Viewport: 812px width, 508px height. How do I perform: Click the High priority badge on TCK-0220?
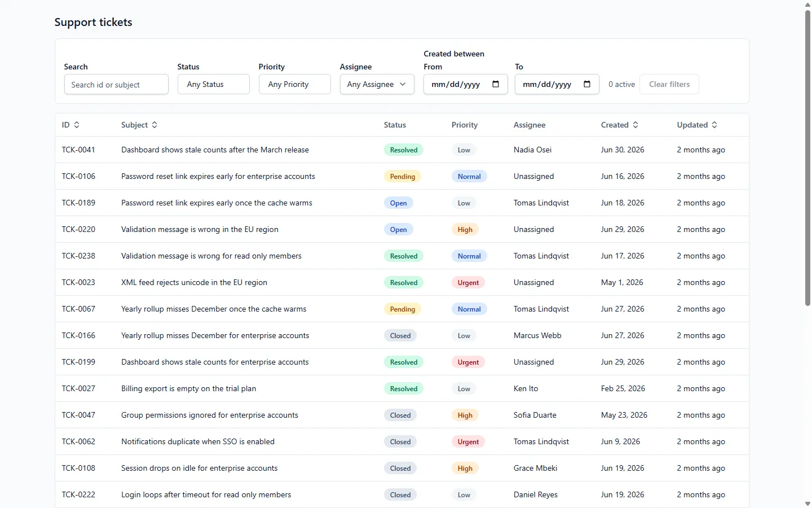tap(465, 229)
